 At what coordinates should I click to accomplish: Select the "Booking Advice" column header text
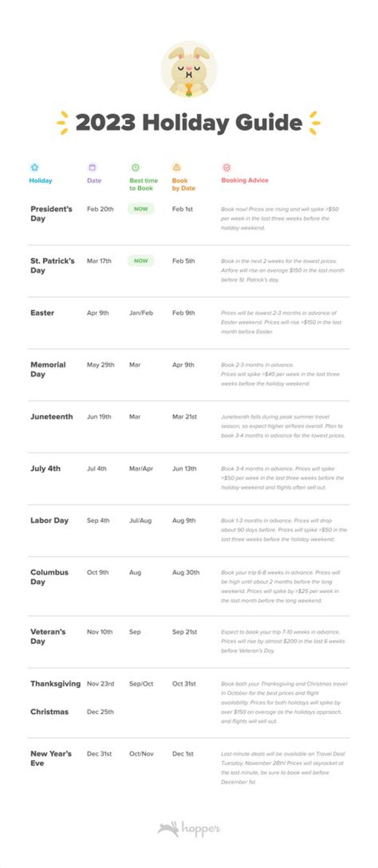click(245, 180)
